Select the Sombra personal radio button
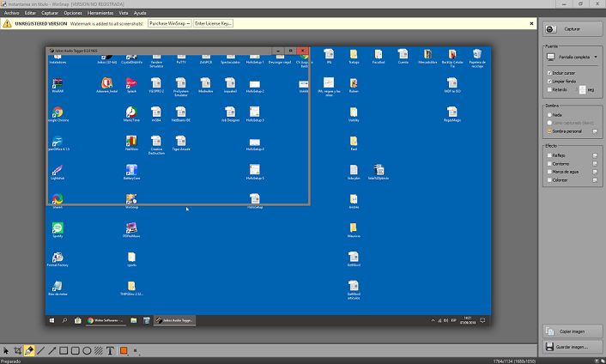This screenshot has height=364, width=606. coord(549,131)
